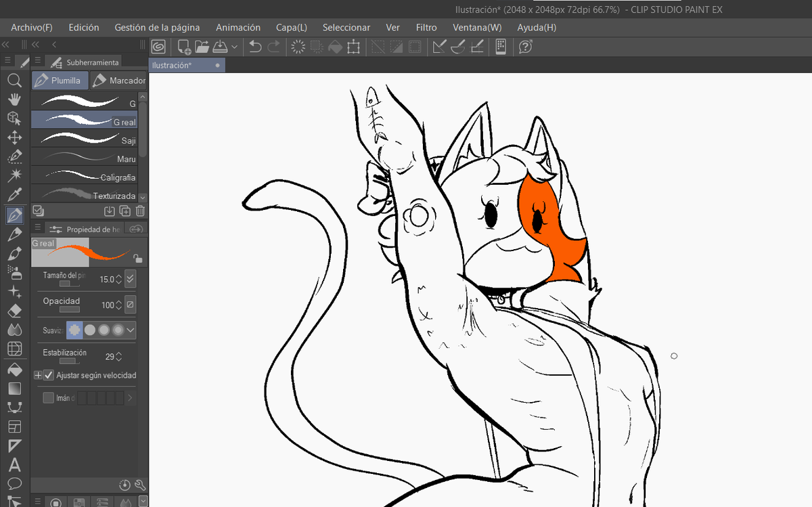Open smartphone companion mode icon
Screen dimensions: 812x507
tap(501, 47)
